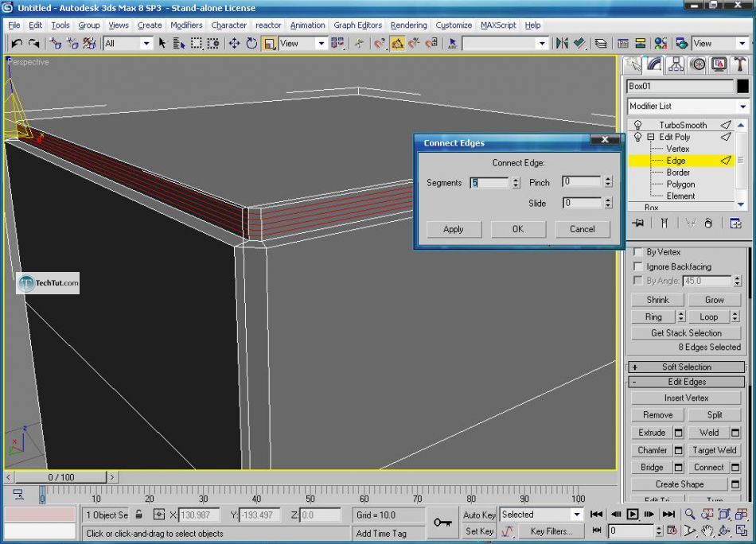Expand the Soft Selection rollout

coord(686,367)
